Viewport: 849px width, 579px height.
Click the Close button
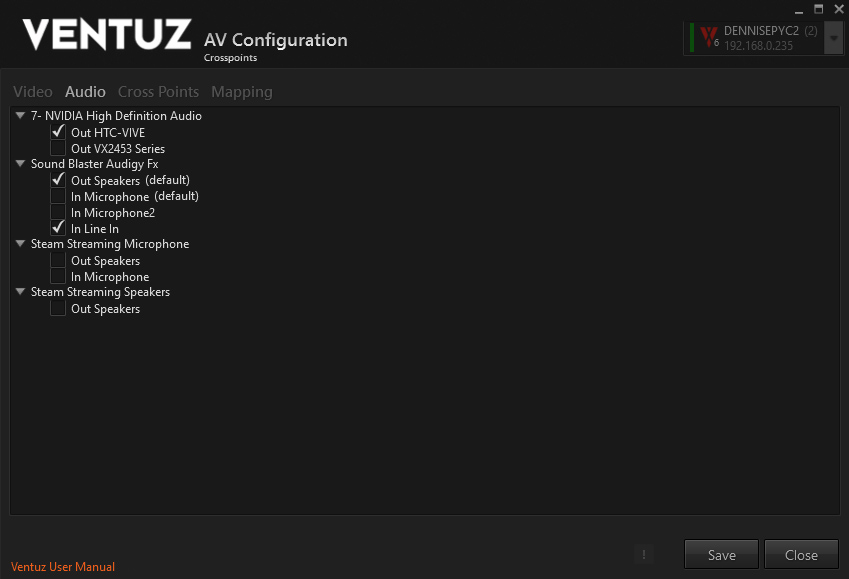click(x=801, y=555)
